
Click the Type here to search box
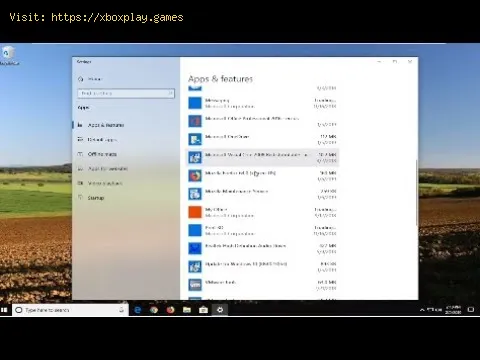pos(71,310)
